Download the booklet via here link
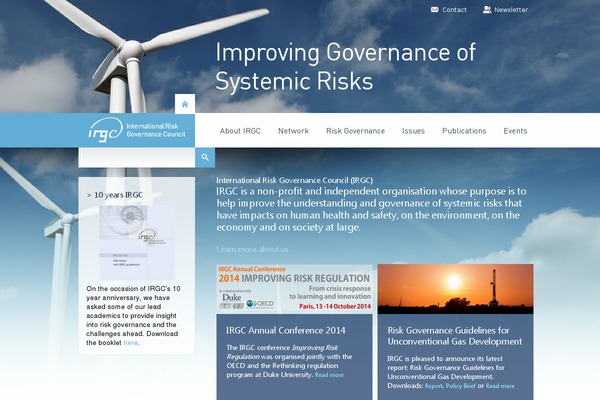The image size is (600, 400). coord(130,343)
